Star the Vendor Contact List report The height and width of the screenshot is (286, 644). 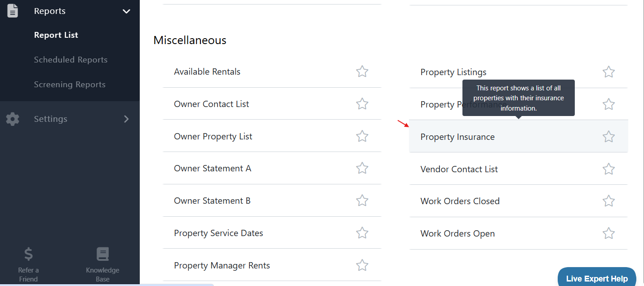tap(608, 169)
